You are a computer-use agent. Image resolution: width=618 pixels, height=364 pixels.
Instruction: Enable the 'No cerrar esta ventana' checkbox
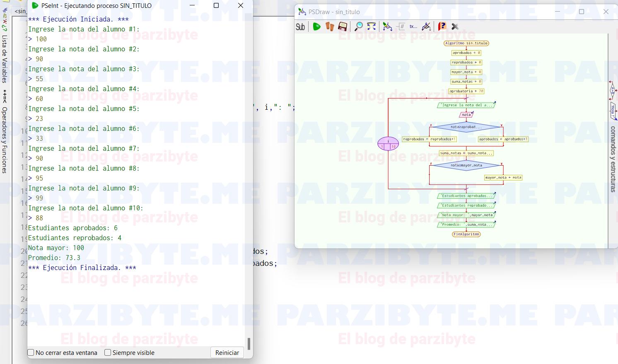pyautogui.click(x=31, y=352)
